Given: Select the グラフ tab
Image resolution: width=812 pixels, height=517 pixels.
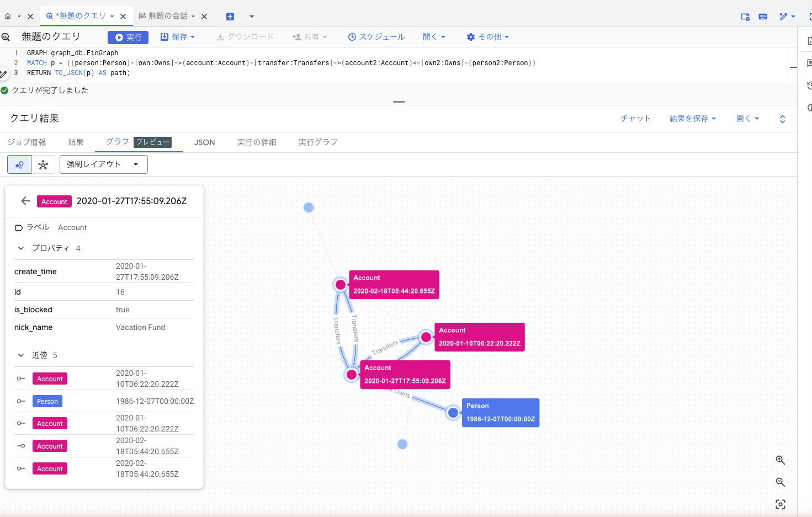Looking at the screenshot, I should click(139, 142).
